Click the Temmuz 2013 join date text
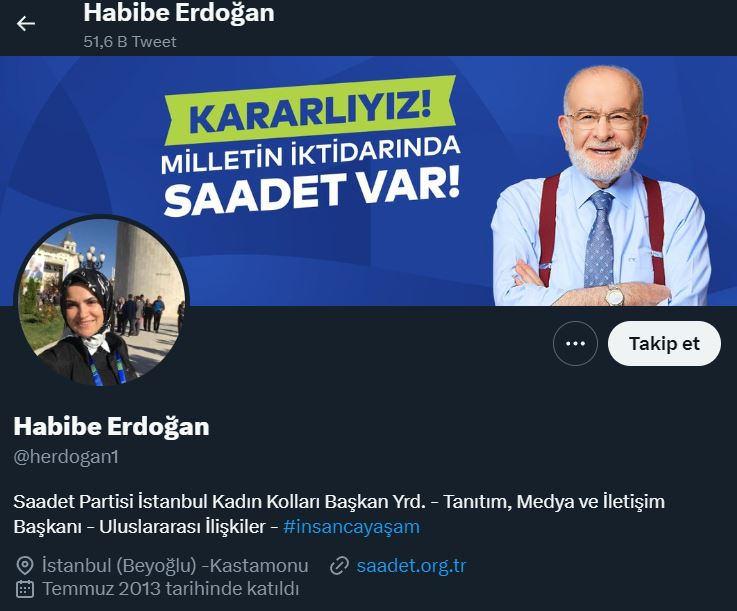 [171, 589]
